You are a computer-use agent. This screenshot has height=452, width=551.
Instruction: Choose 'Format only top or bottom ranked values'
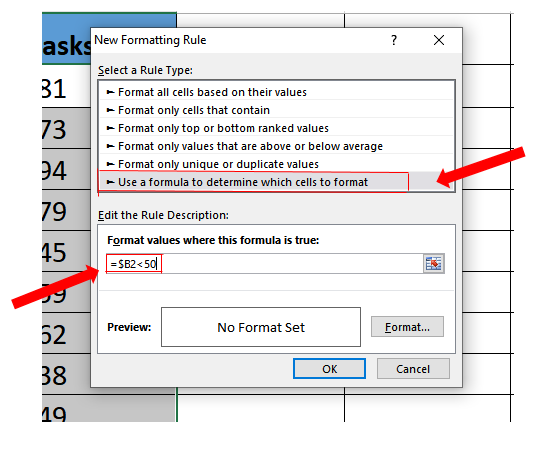click(x=277, y=128)
